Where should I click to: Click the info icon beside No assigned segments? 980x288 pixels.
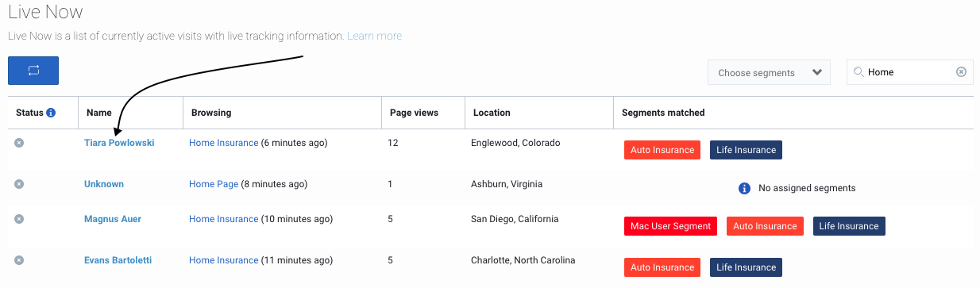(744, 188)
